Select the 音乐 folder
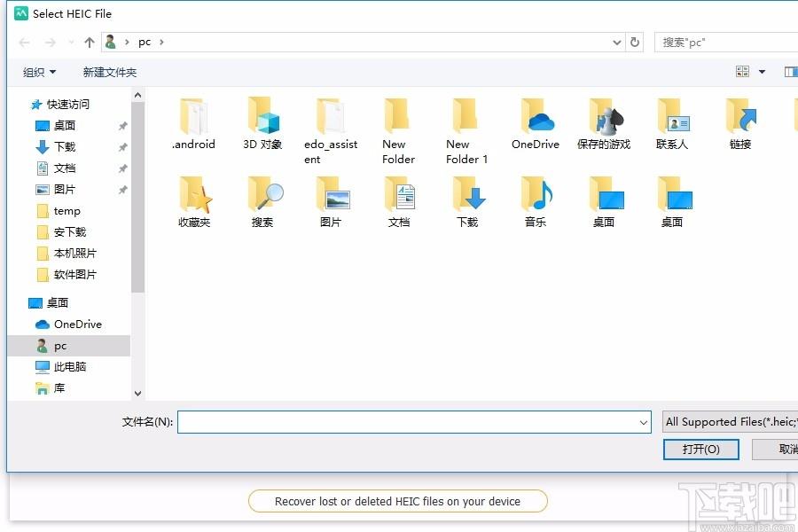The width and height of the screenshot is (798, 532). (x=536, y=202)
